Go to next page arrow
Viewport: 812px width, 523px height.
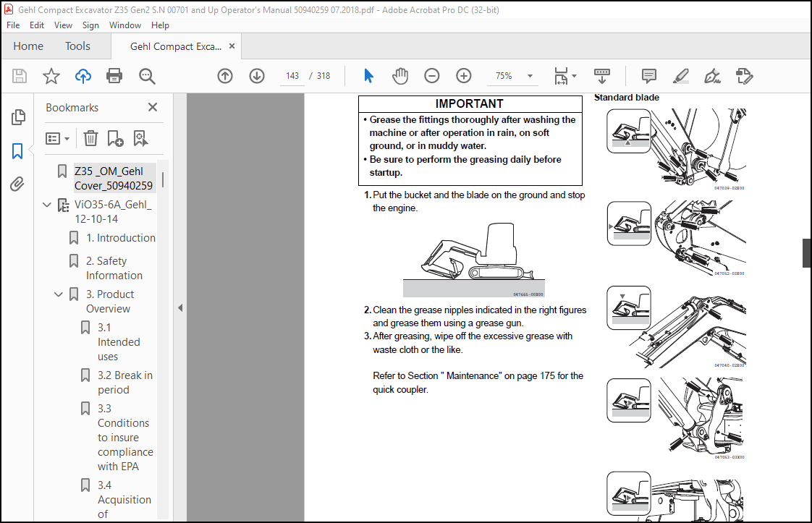coord(257,76)
